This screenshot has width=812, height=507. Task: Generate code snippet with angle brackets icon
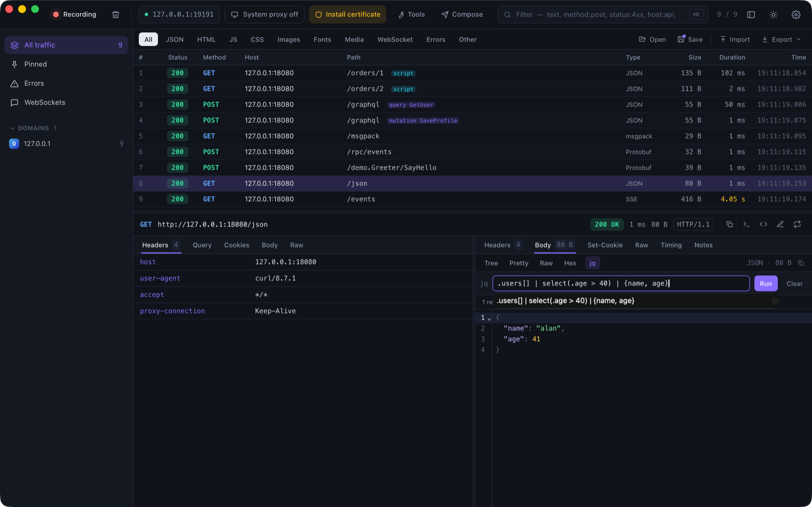[763, 224]
